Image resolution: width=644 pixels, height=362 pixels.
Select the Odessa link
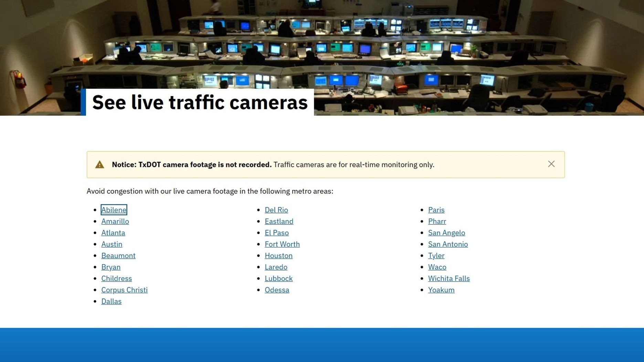tap(277, 290)
